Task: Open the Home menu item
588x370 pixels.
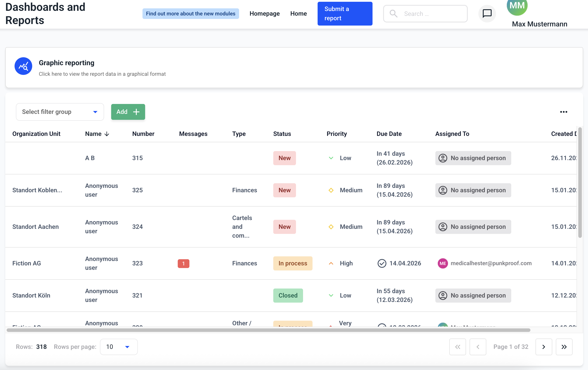Action: [x=298, y=14]
